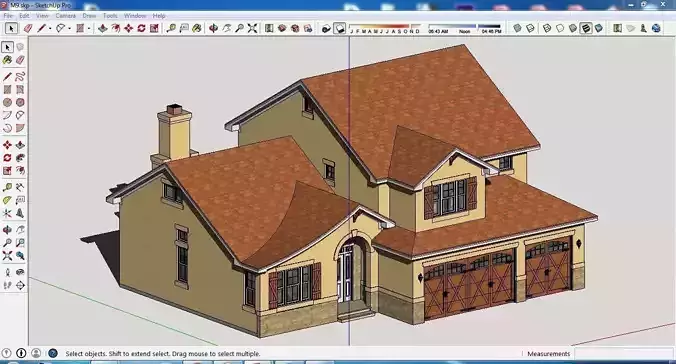Click the Measurements input box
The image size is (676, 364).
(x=623, y=354)
